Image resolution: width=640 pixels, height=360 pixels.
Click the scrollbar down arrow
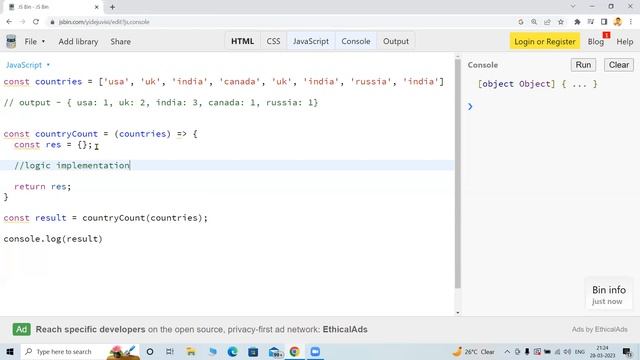tap(458, 313)
